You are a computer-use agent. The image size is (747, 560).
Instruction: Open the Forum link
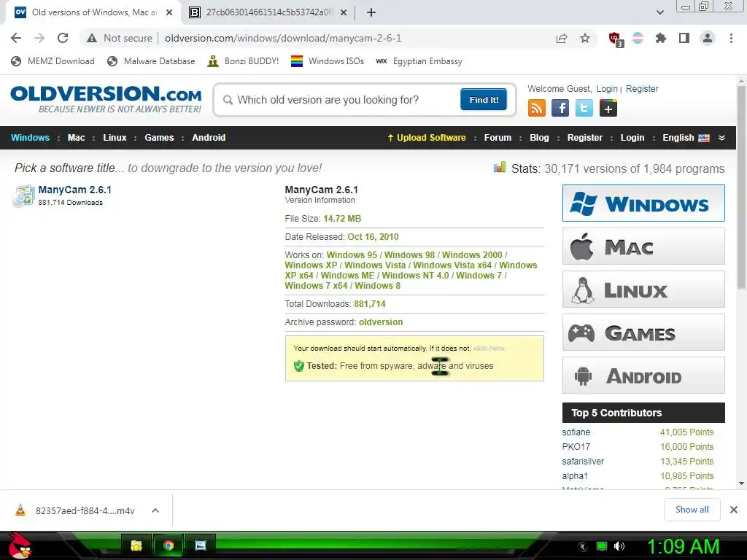498,138
